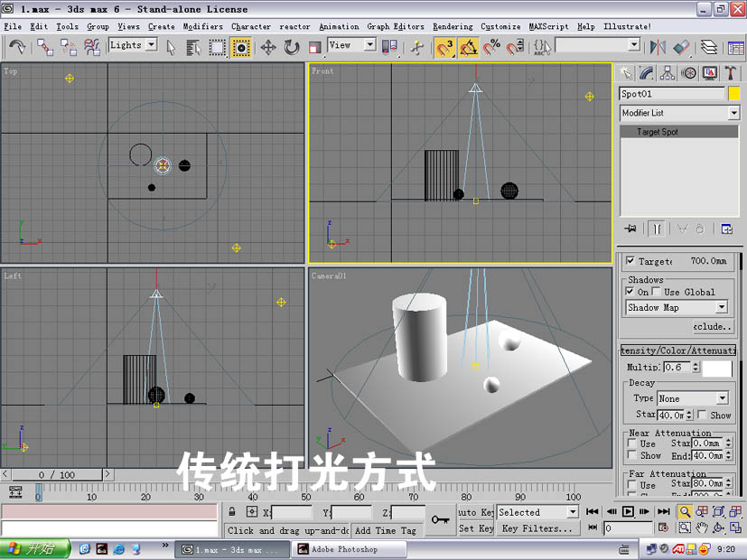The width and height of the screenshot is (747, 560).
Task: Enable Far Attenuation Use checkbox
Action: click(x=632, y=485)
